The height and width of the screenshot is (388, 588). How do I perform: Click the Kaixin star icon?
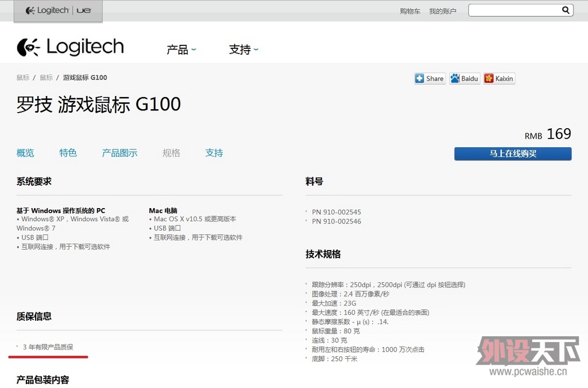point(489,78)
